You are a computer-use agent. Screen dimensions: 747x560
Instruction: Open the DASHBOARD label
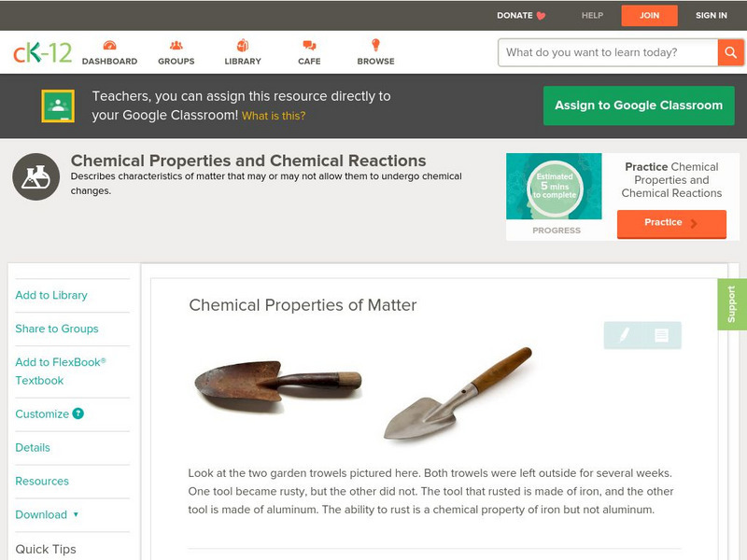point(109,62)
